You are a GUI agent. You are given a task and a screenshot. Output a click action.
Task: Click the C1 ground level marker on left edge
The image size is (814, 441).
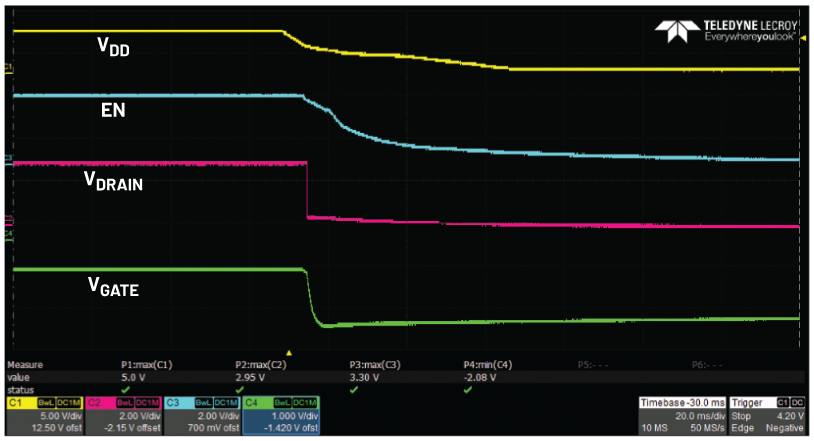(9, 68)
